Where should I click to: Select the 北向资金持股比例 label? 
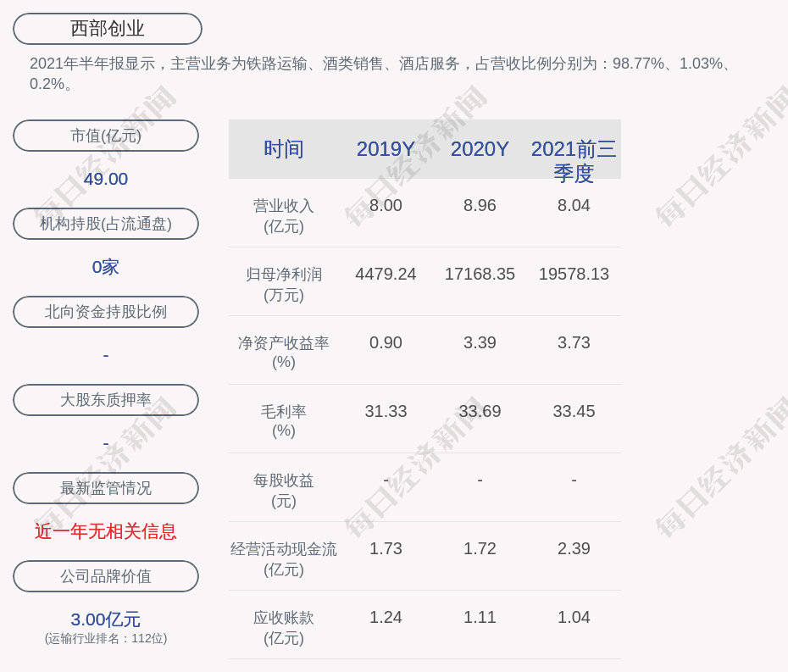tap(106, 312)
